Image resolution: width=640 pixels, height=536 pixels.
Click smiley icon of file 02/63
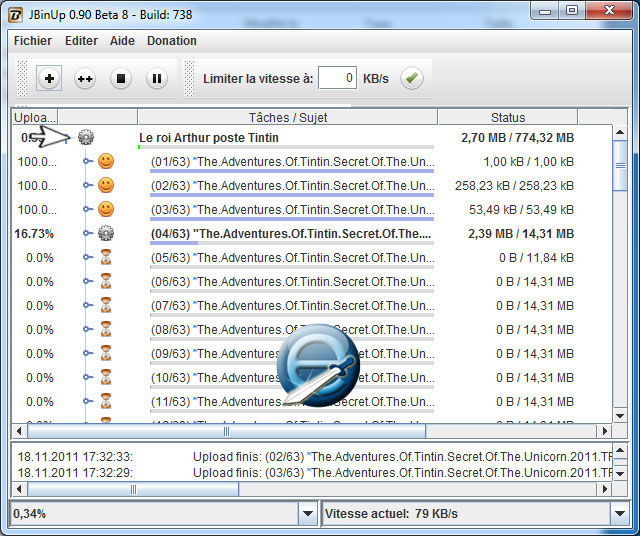[106, 185]
